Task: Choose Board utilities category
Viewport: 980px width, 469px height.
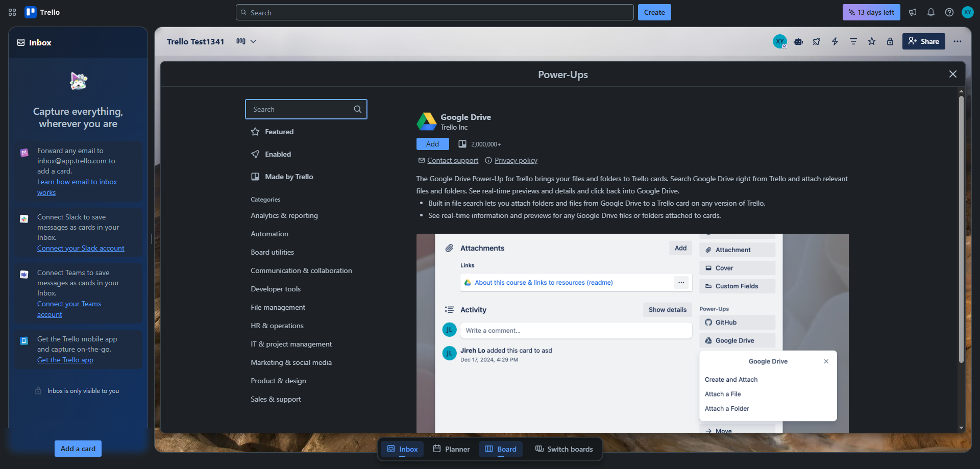Action: point(273,252)
